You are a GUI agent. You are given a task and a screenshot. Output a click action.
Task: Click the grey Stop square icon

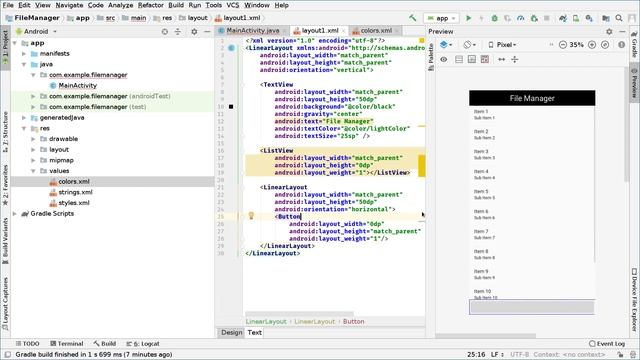point(547,18)
